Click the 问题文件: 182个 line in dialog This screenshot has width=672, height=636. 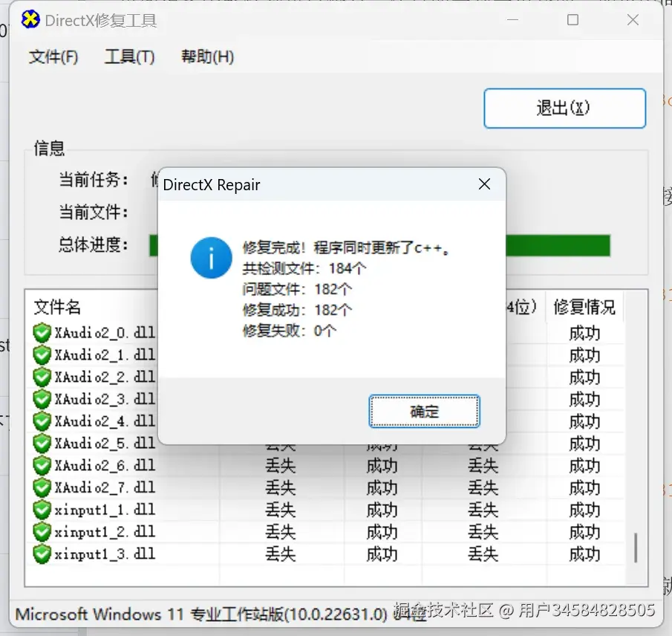(298, 289)
